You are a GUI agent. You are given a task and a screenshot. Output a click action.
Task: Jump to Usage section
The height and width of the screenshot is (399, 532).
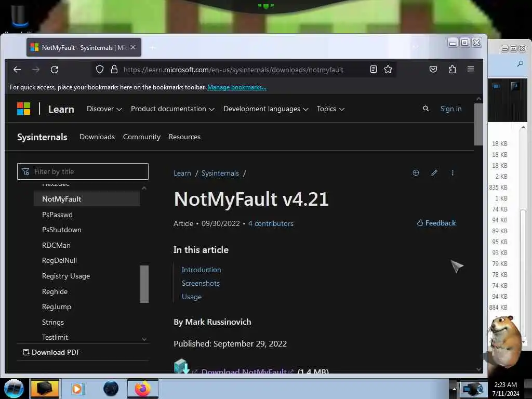[x=192, y=297]
